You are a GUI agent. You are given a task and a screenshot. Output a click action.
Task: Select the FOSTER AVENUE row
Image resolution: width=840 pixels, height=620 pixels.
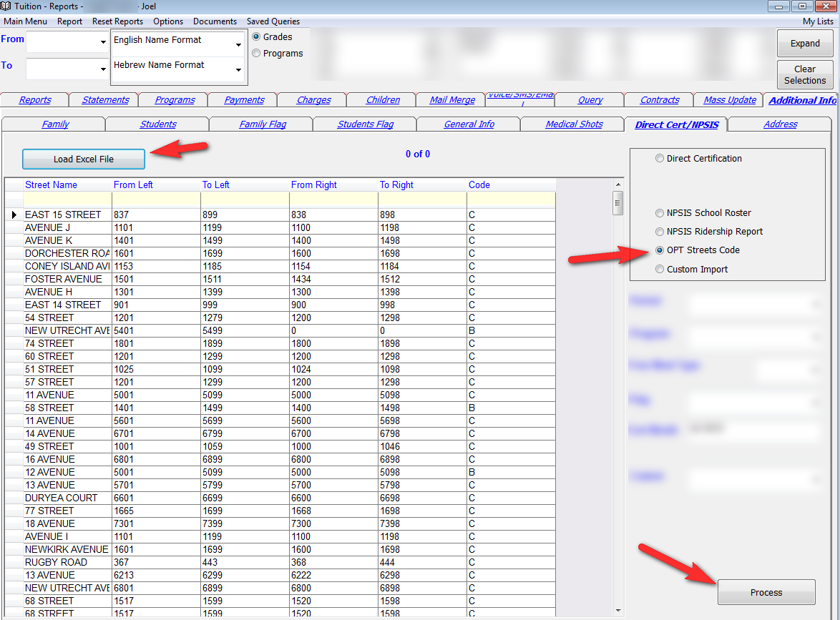point(280,279)
